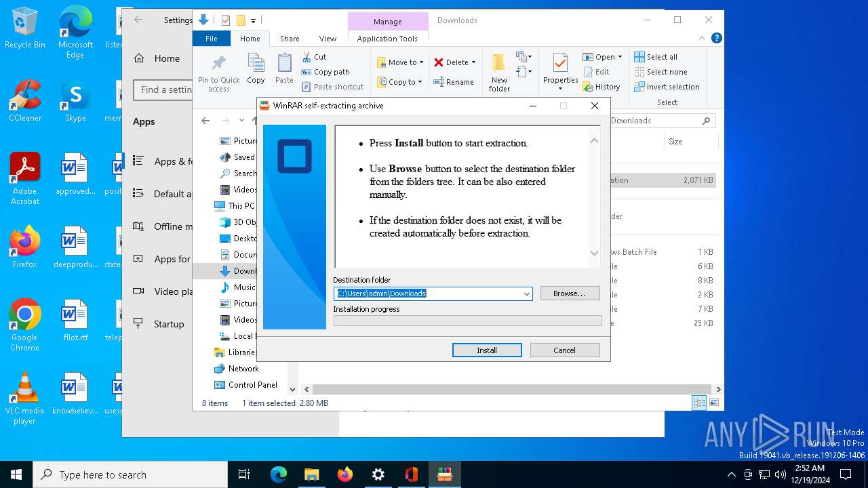The image size is (868, 488).
Task: Click Invert selection in ribbon
Action: click(x=667, y=87)
